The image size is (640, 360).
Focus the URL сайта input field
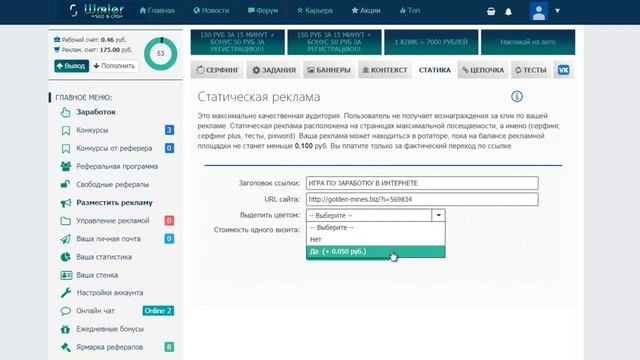point(422,199)
